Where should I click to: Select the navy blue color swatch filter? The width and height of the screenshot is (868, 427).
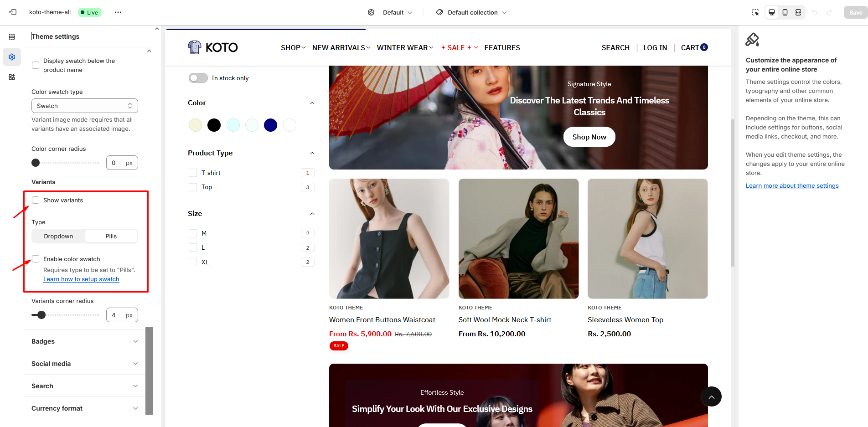pyautogui.click(x=270, y=125)
